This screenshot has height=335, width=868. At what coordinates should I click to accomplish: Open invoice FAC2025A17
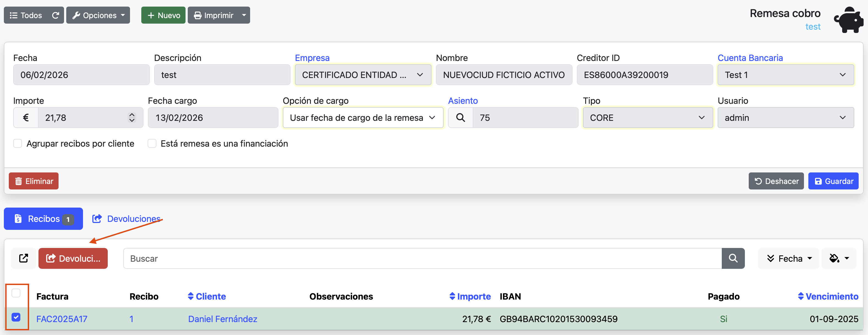[61, 319]
